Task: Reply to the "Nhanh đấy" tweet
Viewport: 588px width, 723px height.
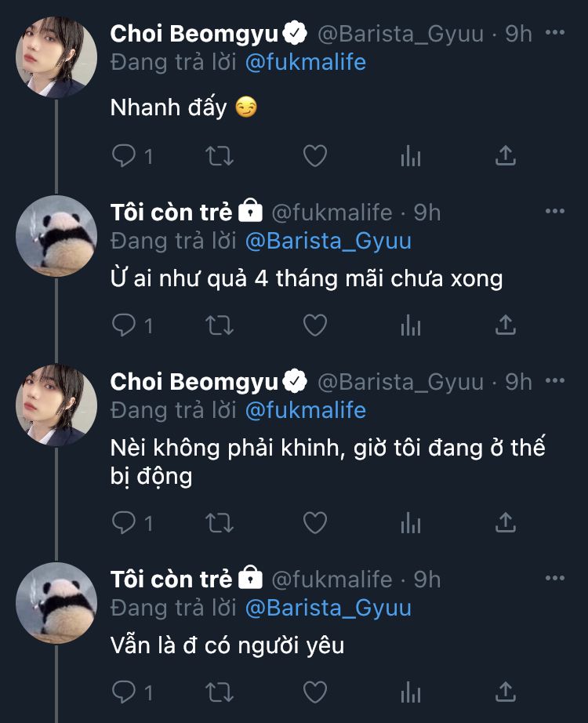Action: coord(125,156)
